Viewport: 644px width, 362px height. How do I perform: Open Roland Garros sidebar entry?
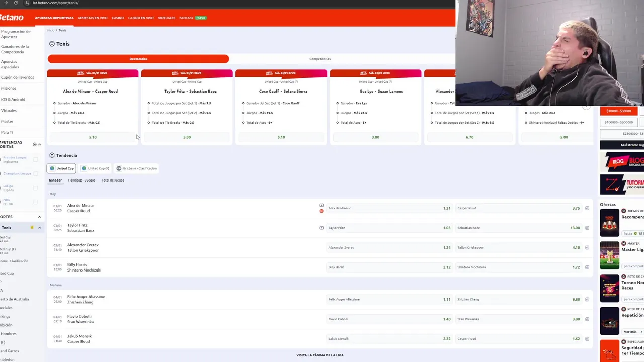point(9,351)
